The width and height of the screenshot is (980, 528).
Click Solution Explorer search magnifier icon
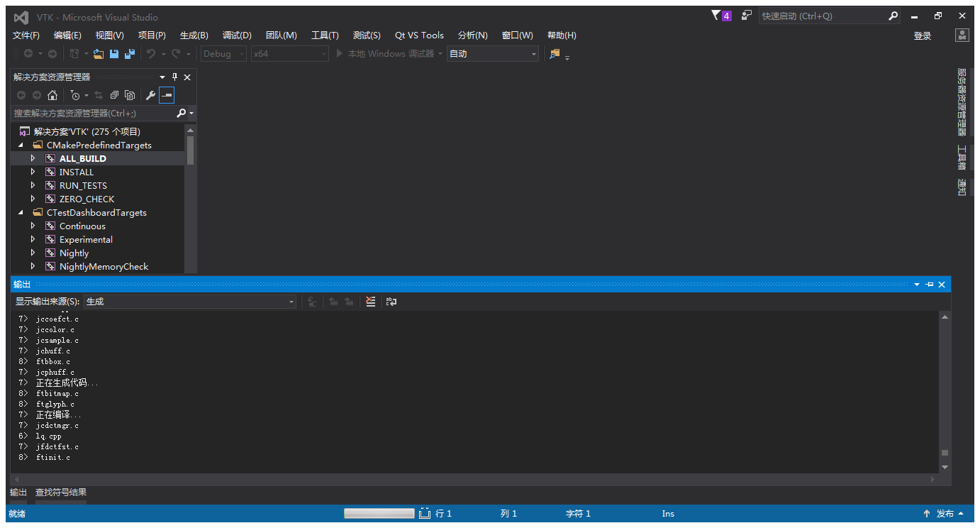click(182, 113)
